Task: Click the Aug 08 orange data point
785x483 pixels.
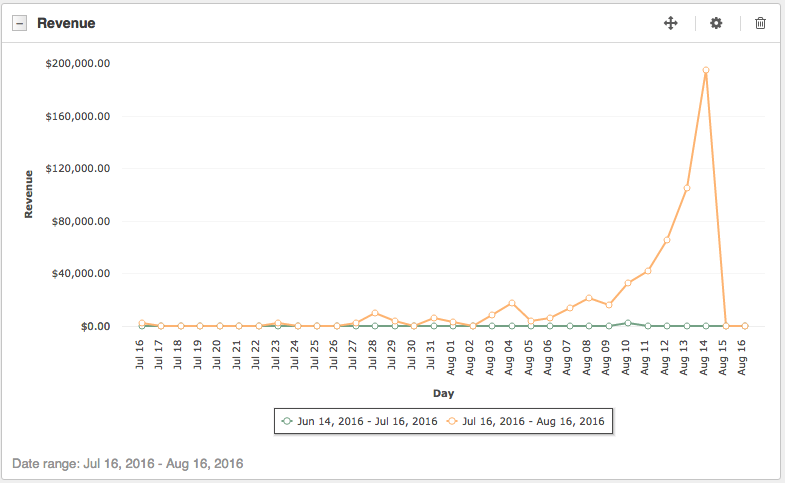Action: click(589, 298)
